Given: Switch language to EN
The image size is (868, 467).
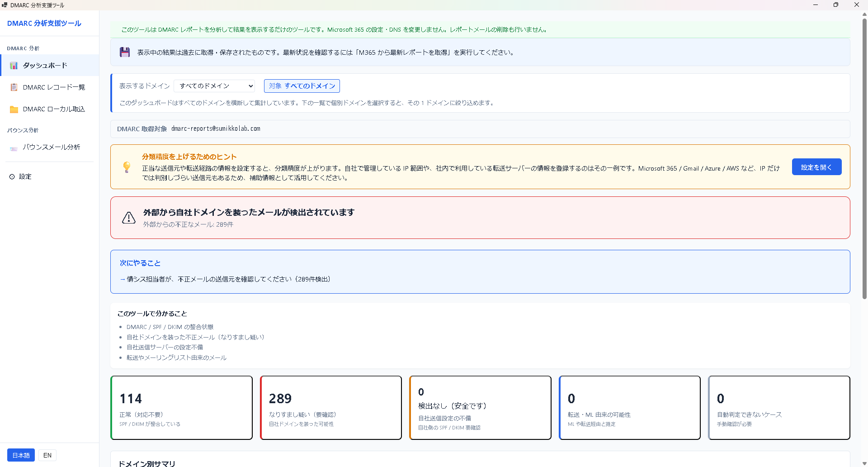Looking at the screenshot, I should [x=47, y=455].
